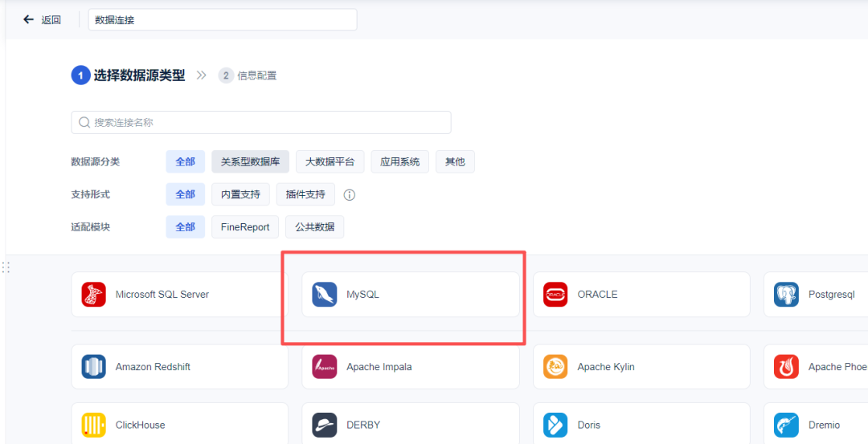
Task: Click the Apache Phoenix icon
Action: (786, 367)
